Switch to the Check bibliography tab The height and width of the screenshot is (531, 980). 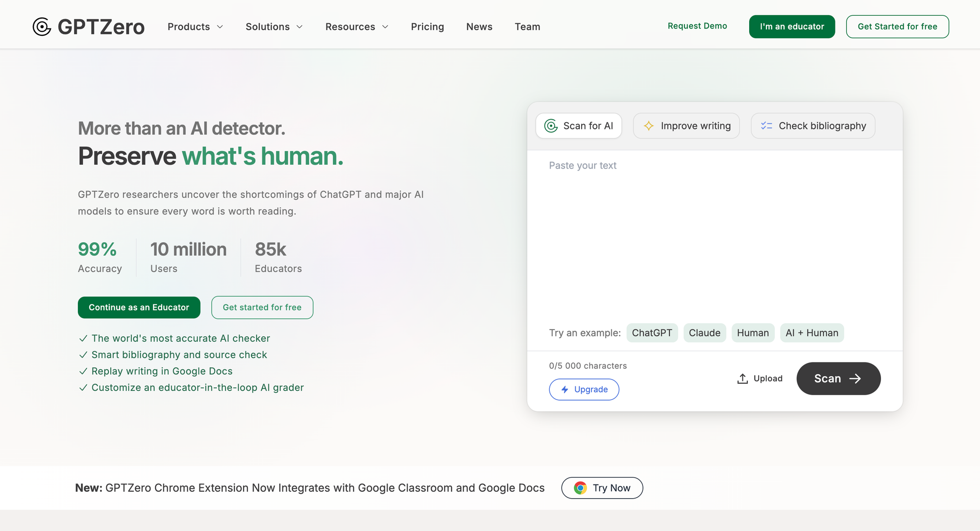click(x=813, y=126)
